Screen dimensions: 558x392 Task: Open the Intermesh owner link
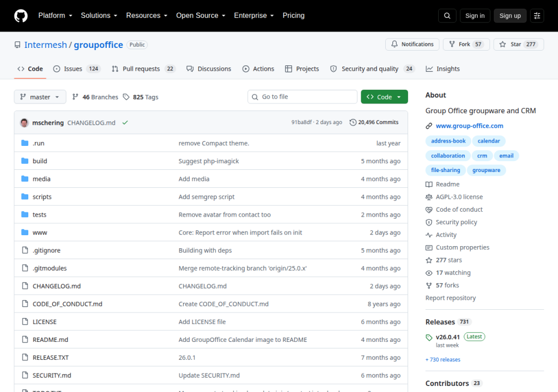click(x=46, y=45)
